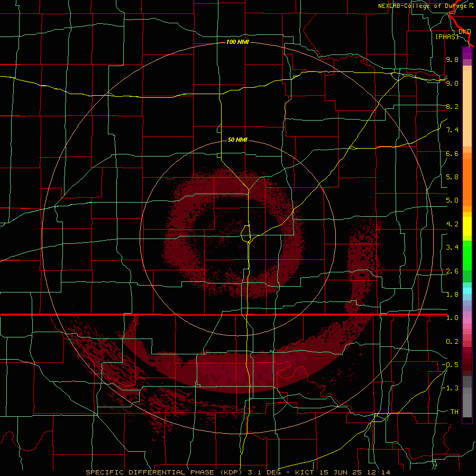Click the 0.2 scale value
The height and width of the screenshot is (476, 476).
pos(452,342)
